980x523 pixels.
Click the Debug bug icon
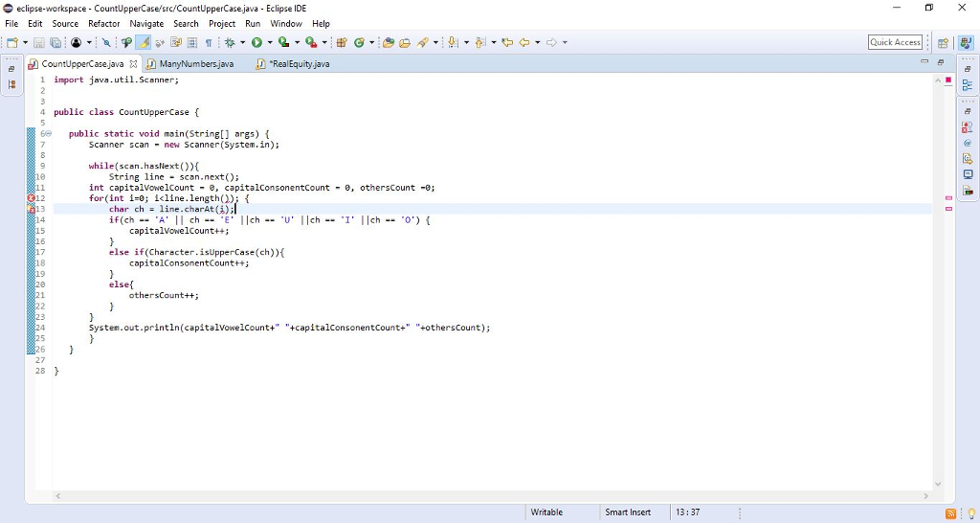(230, 42)
